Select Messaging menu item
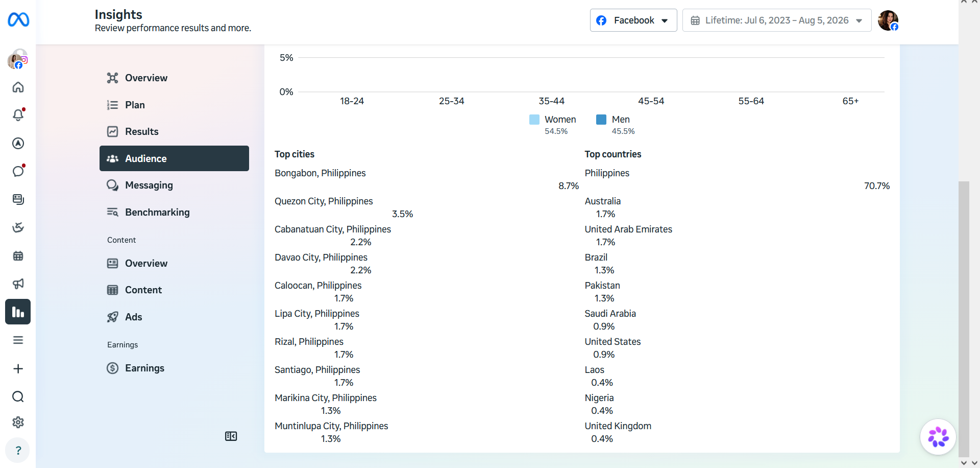Viewport: 980px width, 468px height. [174, 185]
